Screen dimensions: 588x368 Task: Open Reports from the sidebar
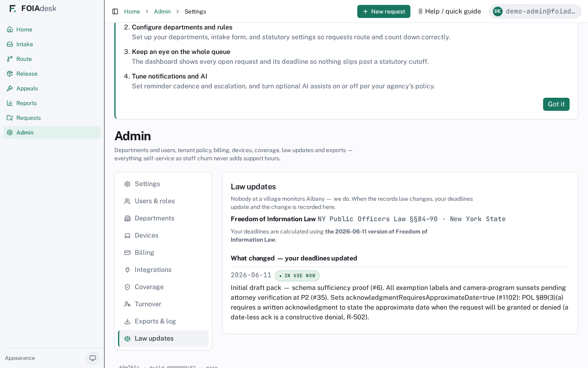tap(52, 103)
